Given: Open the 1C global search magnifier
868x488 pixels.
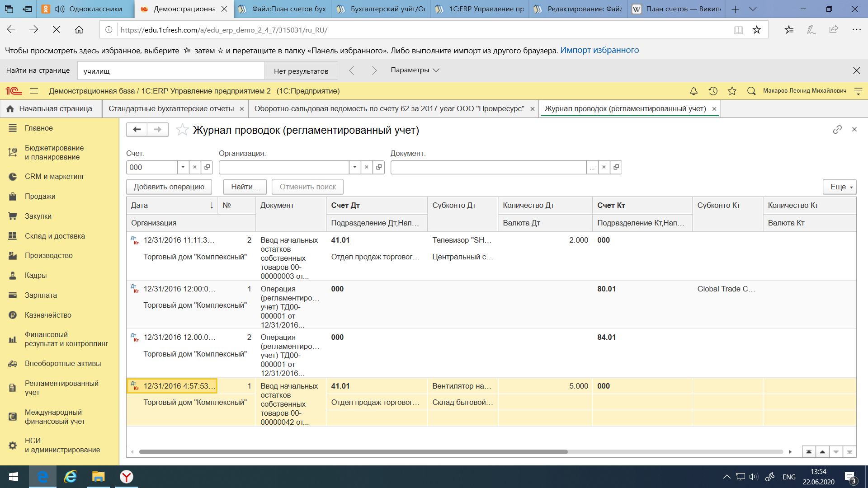Looking at the screenshot, I should pyautogui.click(x=751, y=91).
